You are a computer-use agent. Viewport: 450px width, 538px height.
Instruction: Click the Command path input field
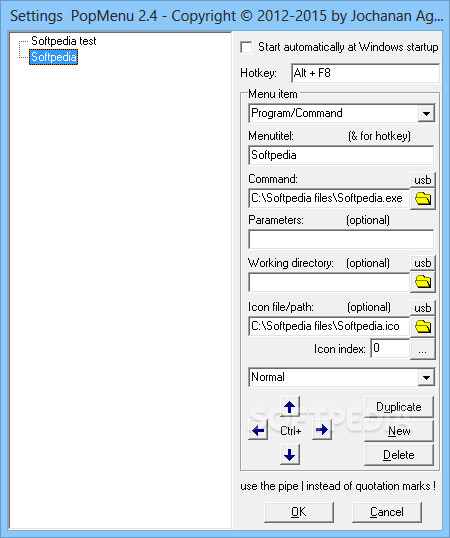point(329,198)
